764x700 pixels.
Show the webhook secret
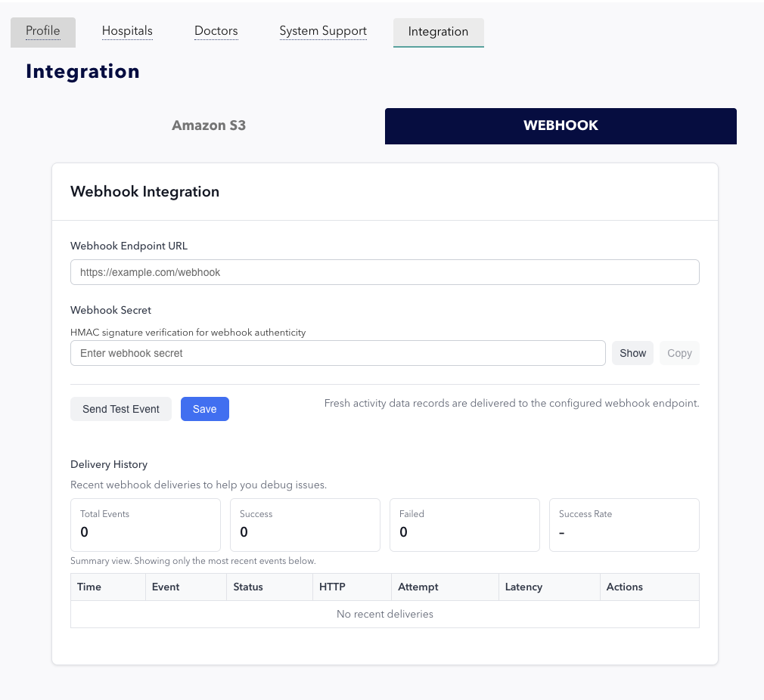coord(632,353)
